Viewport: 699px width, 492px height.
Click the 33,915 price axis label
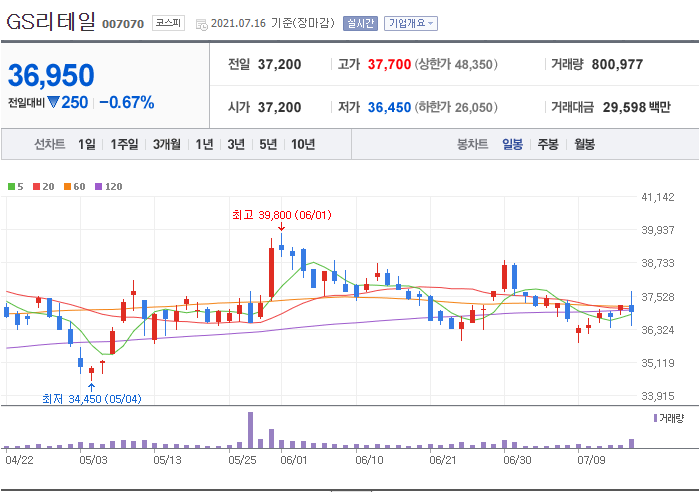point(658,396)
